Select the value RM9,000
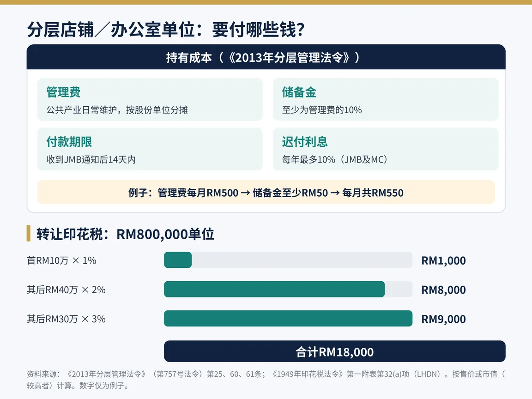Screen dimensions: 532x399 (443, 319)
